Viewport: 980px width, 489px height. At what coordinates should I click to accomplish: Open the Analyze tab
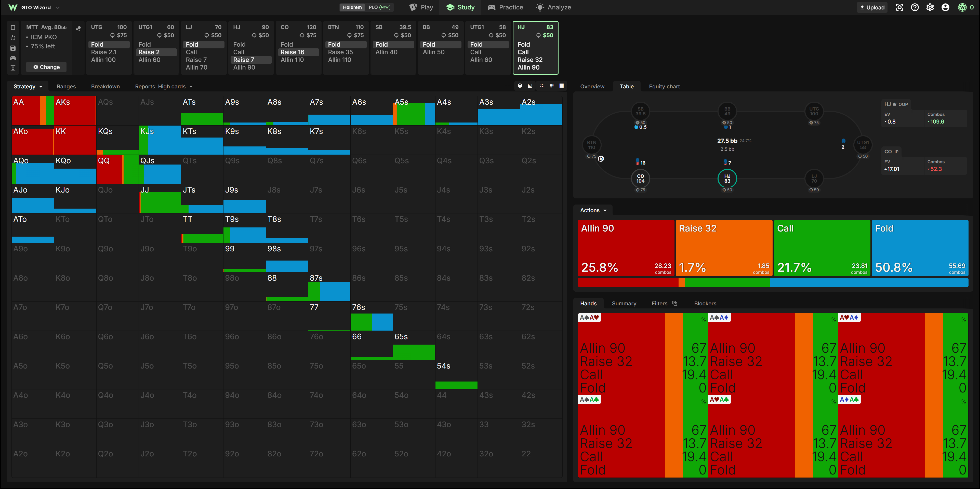553,7
